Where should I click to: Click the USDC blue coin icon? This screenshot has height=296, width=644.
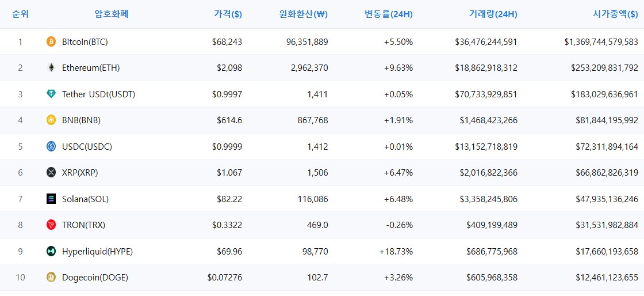click(x=51, y=146)
